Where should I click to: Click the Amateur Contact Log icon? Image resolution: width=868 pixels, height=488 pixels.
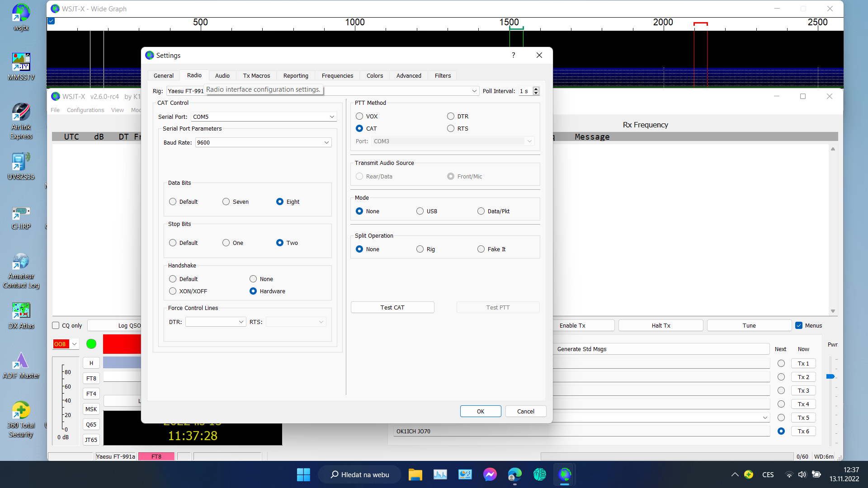point(21,262)
